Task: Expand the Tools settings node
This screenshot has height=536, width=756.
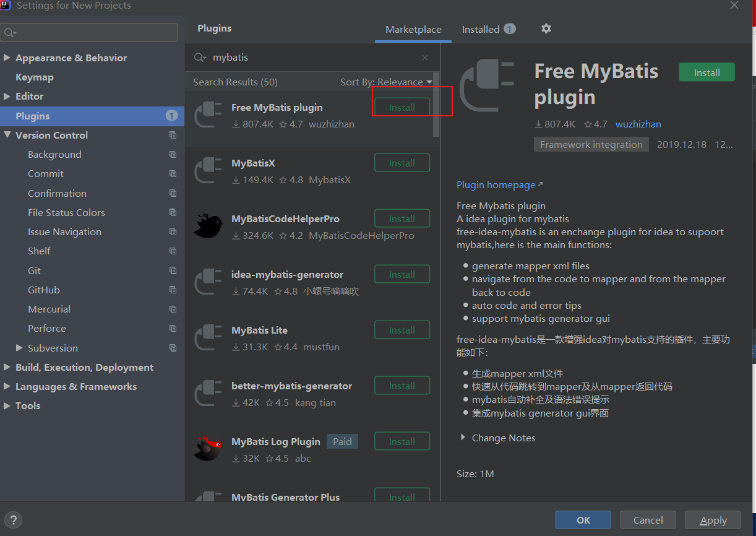Action: tap(7, 405)
